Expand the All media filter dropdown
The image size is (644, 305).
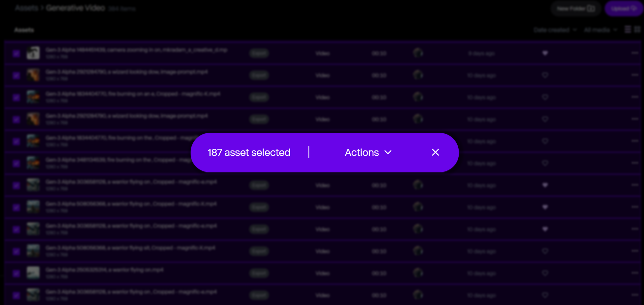click(x=600, y=30)
